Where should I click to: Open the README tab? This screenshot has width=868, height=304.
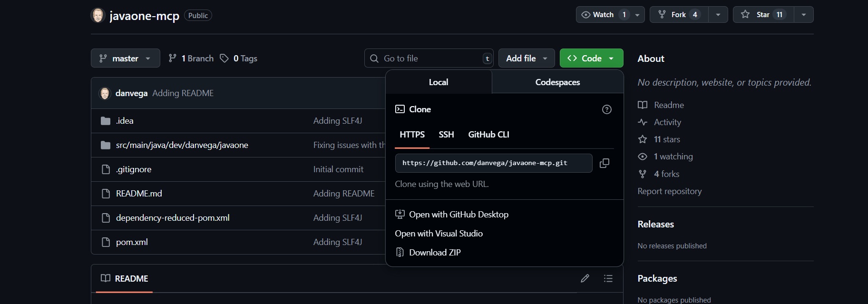coord(125,279)
